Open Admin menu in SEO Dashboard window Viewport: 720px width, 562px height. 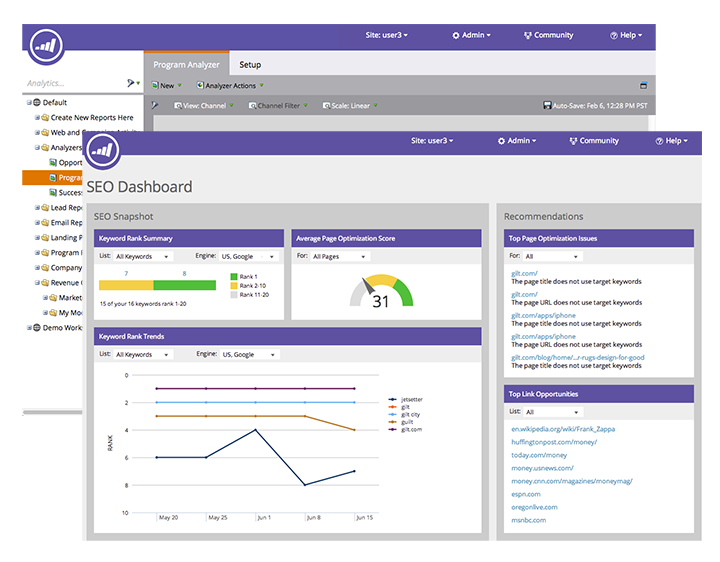point(517,141)
